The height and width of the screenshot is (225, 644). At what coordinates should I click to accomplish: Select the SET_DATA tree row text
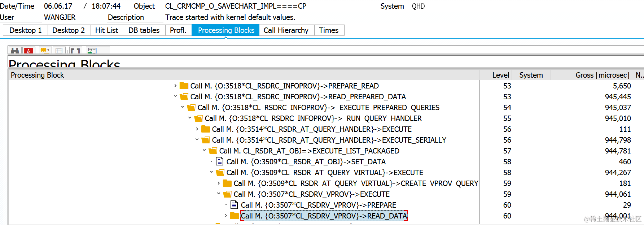(306, 161)
